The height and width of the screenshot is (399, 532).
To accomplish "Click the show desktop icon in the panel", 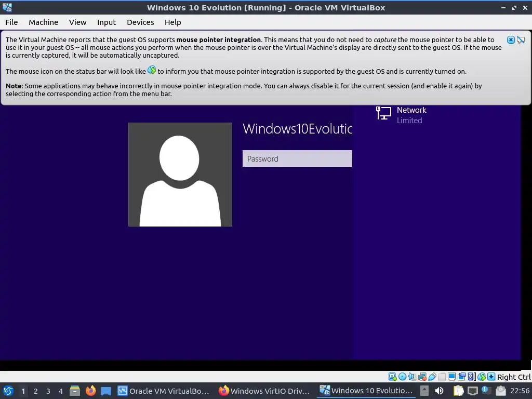I will click(x=106, y=391).
